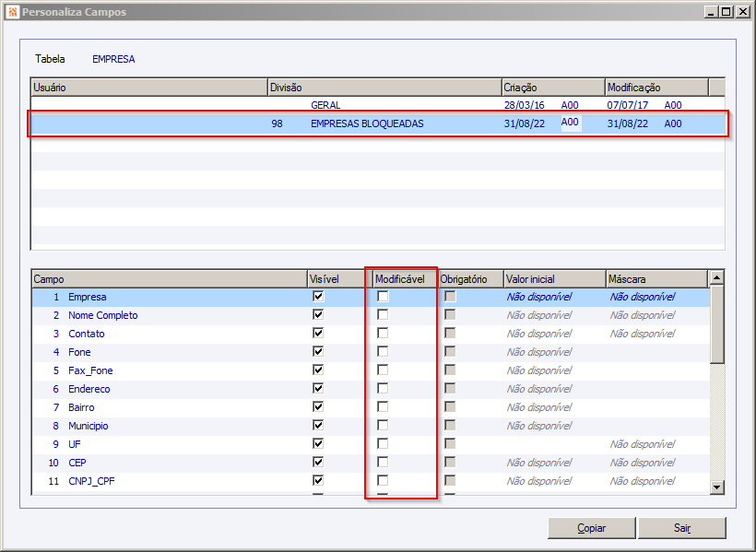The image size is (756, 552).
Task: Check Modificável for the Contato field
Action: coord(383,333)
